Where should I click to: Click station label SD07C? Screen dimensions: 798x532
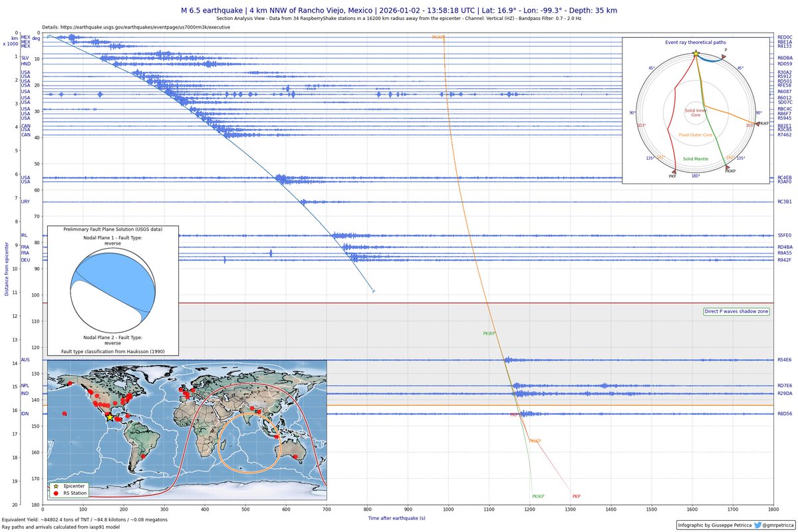coord(785,102)
